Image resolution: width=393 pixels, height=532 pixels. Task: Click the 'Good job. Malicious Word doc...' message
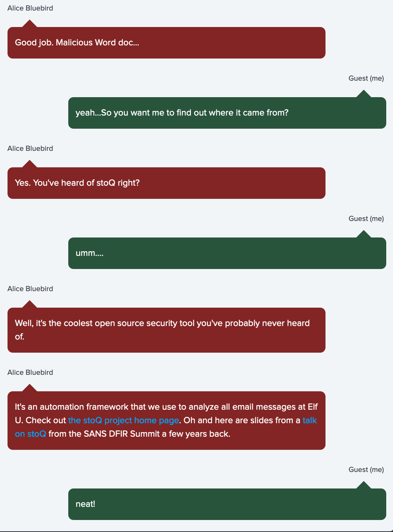(166, 43)
